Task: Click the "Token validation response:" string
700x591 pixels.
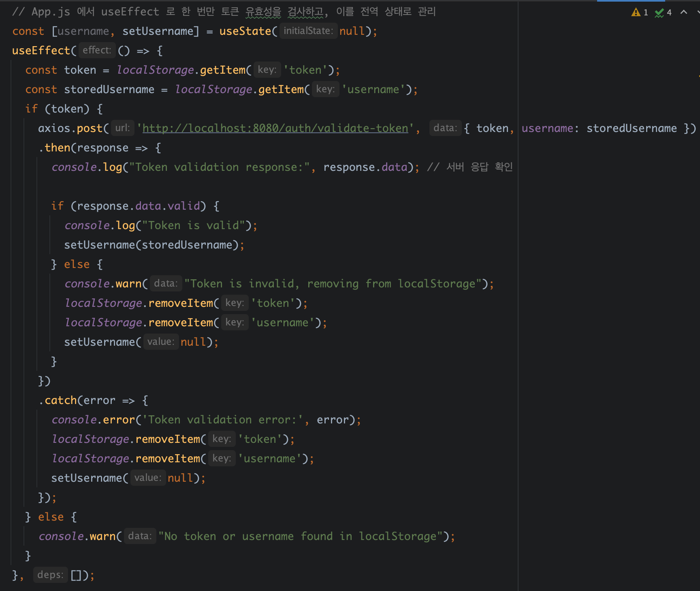Action: (220, 167)
